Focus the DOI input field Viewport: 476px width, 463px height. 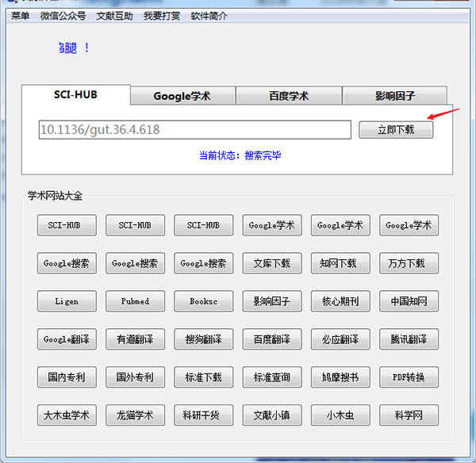click(195, 130)
